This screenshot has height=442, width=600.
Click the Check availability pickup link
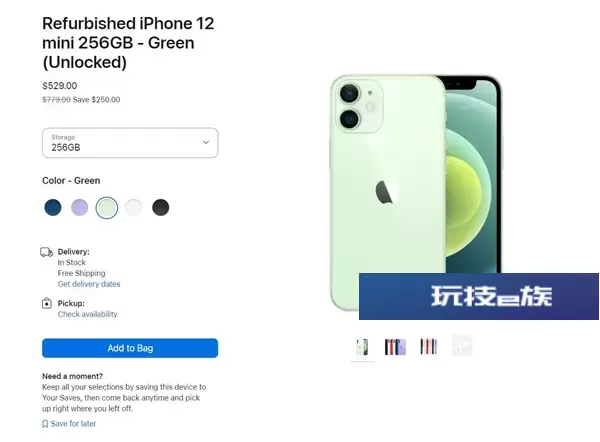pos(88,314)
